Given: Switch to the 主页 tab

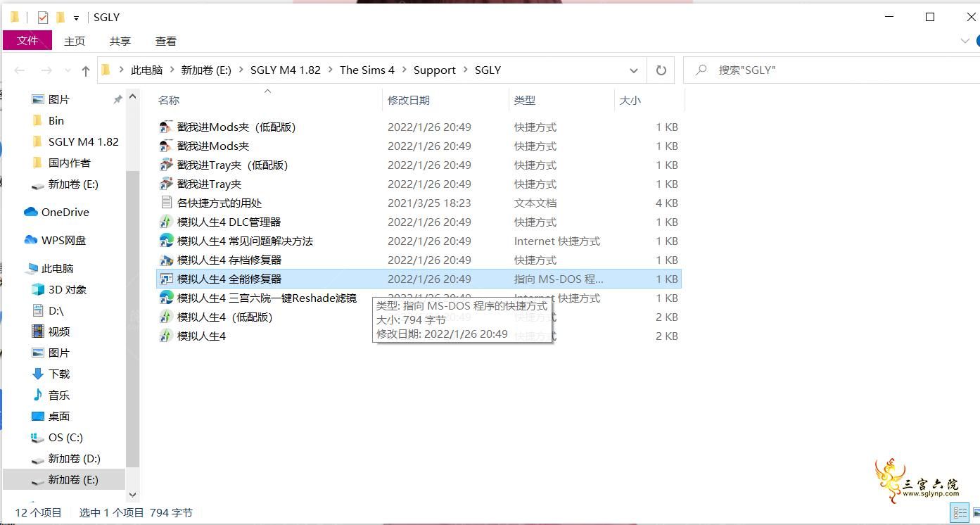Looking at the screenshot, I should (x=75, y=42).
